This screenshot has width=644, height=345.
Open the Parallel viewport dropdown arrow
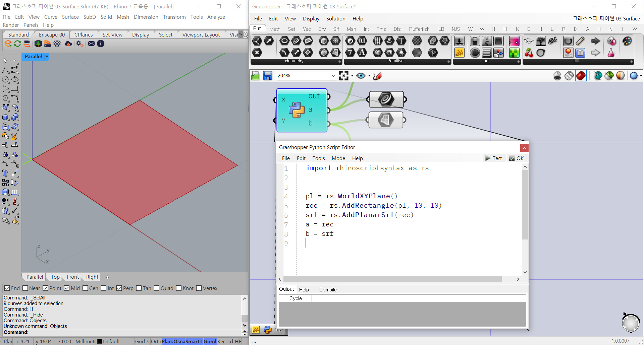[x=47, y=57]
